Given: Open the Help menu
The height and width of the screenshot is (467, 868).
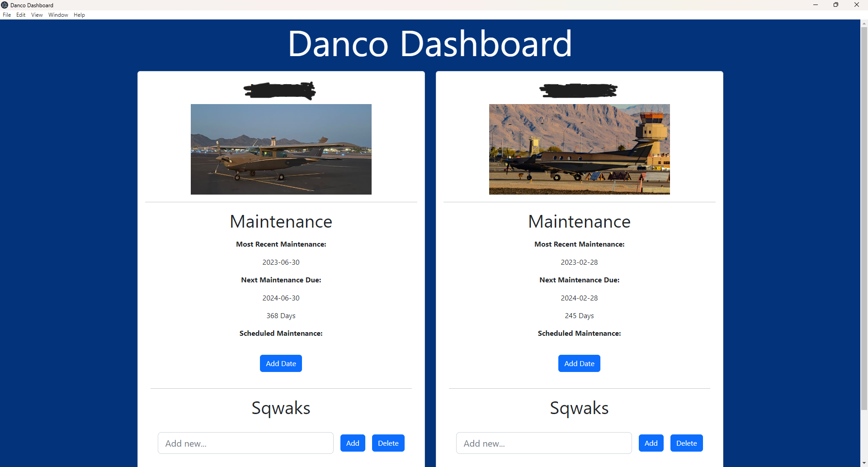Looking at the screenshot, I should tap(79, 15).
